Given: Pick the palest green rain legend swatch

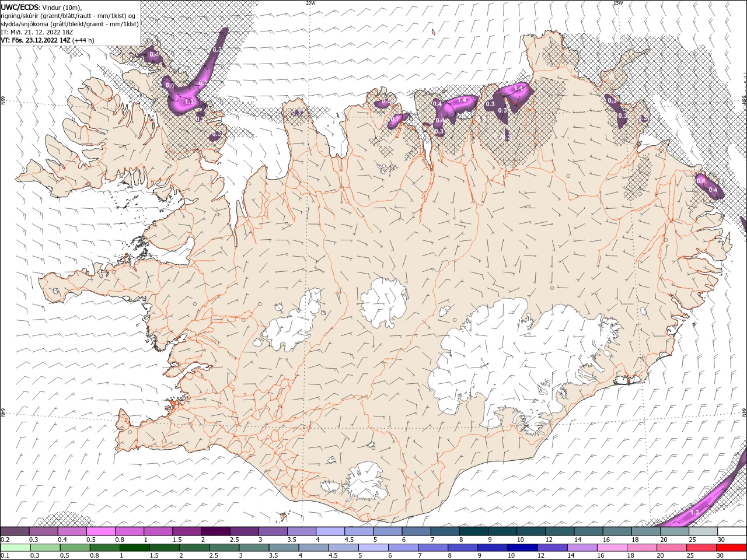Looking at the screenshot, I should (x=15, y=548).
